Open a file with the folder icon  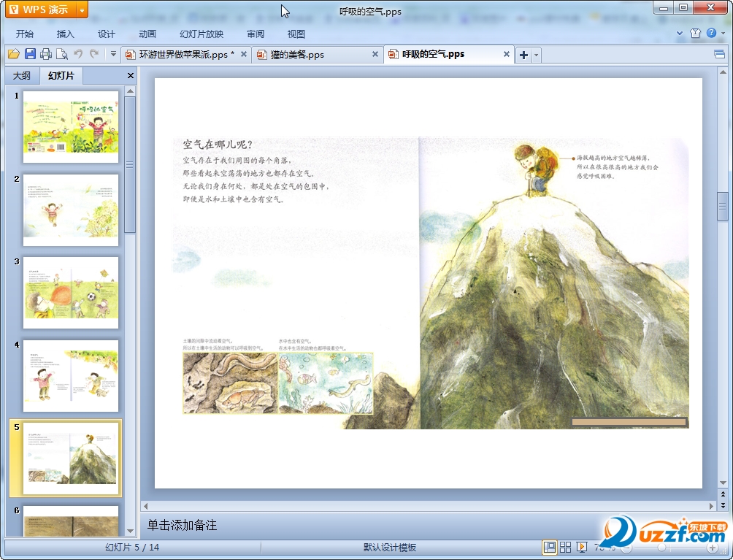(x=14, y=54)
